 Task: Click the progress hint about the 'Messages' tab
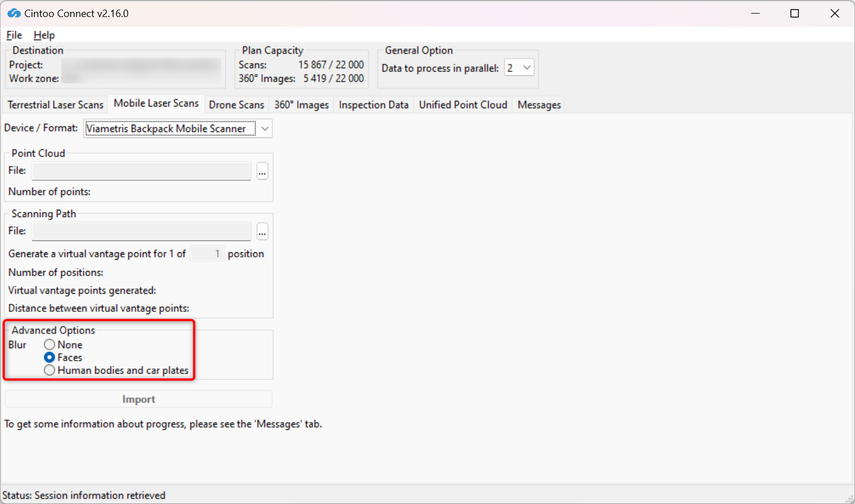pyautogui.click(x=163, y=424)
